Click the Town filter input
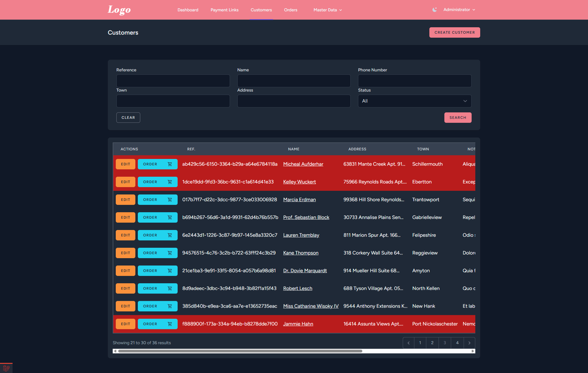 173,101
